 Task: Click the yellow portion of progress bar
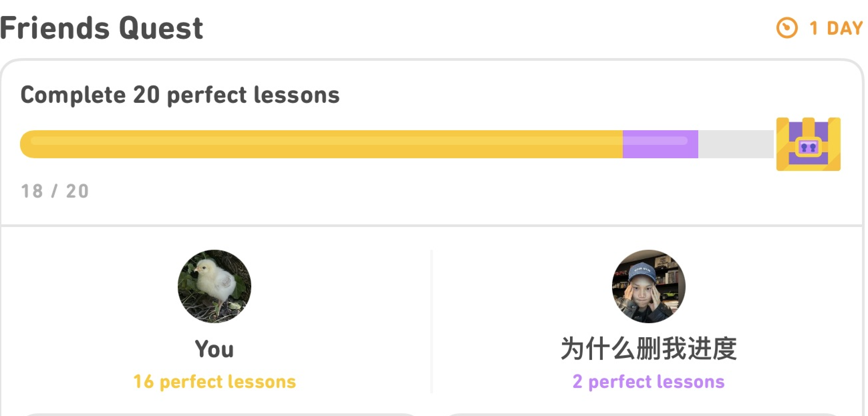pos(320,144)
